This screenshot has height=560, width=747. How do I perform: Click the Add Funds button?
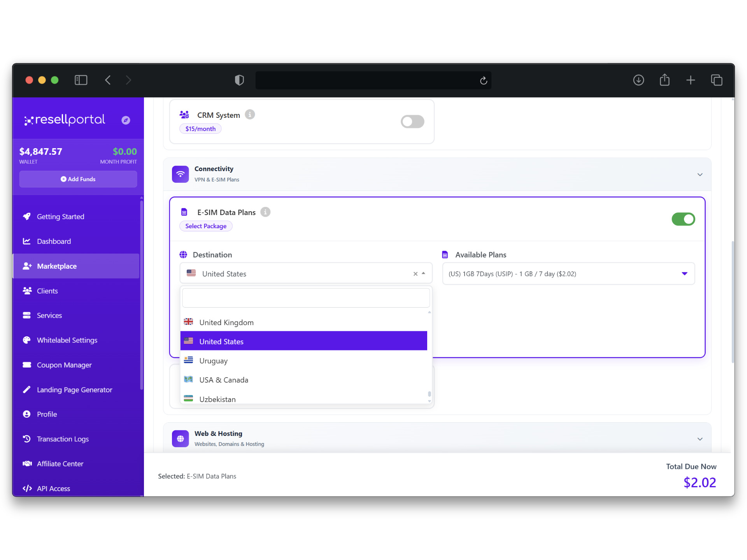pos(78,179)
